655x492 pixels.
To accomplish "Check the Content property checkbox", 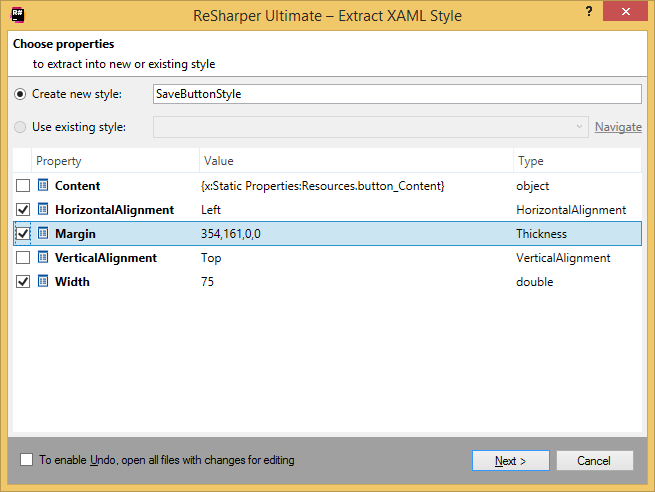I will click(23, 186).
